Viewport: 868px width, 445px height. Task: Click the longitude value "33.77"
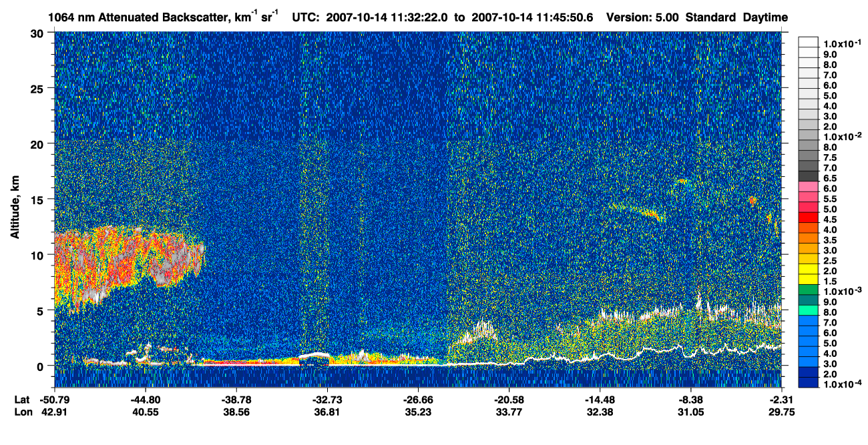click(x=509, y=412)
